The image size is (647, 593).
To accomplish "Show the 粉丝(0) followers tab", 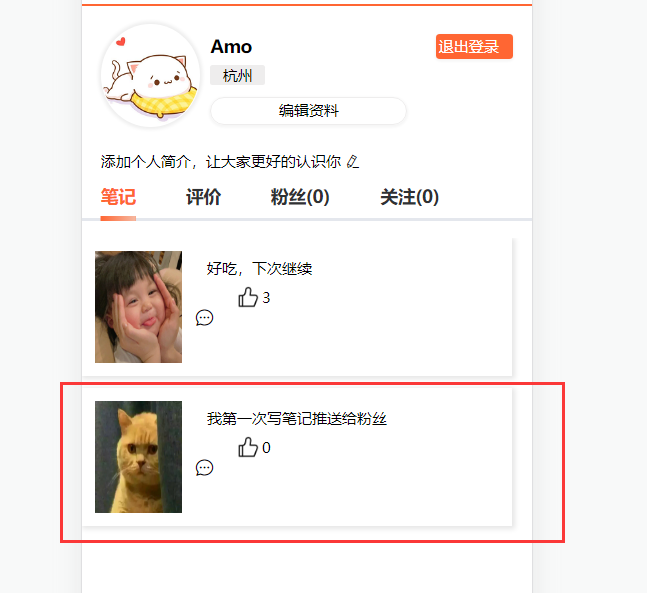I will 300,196.
